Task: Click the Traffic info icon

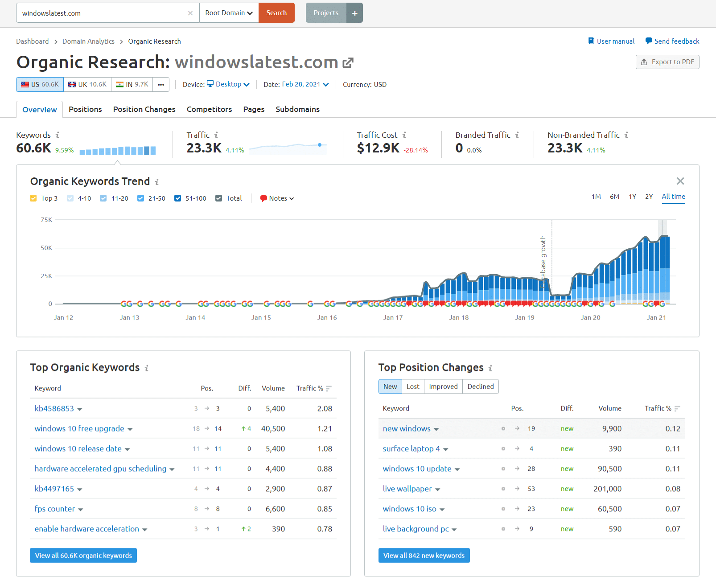Action: coord(216,135)
